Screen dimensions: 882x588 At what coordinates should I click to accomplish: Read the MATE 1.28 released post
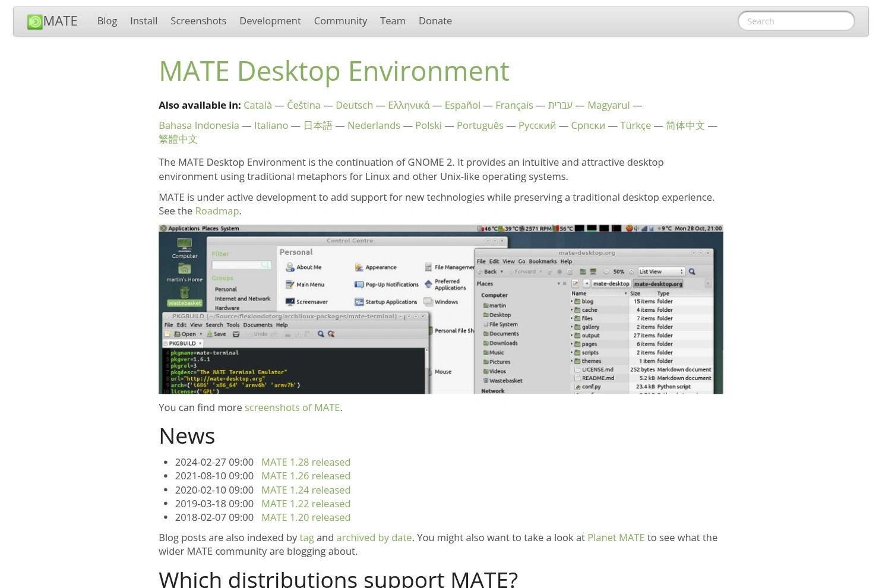306,462
